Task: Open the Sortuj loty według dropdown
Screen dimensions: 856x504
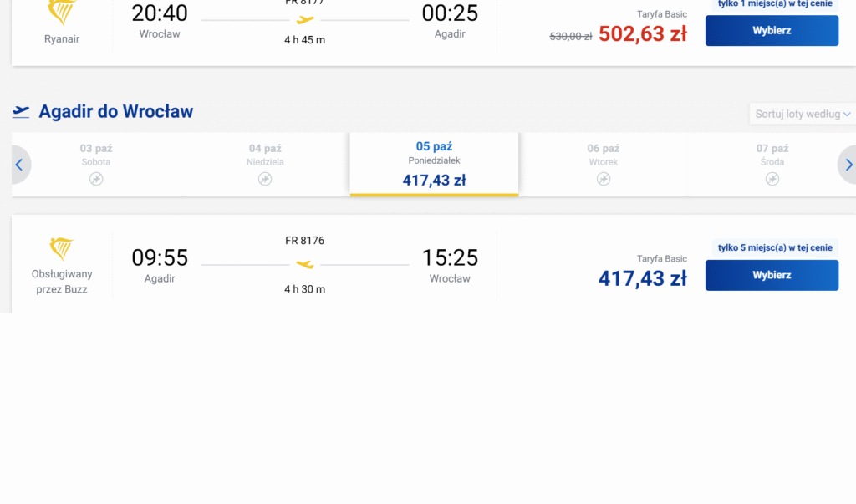Action: pyautogui.click(x=802, y=114)
